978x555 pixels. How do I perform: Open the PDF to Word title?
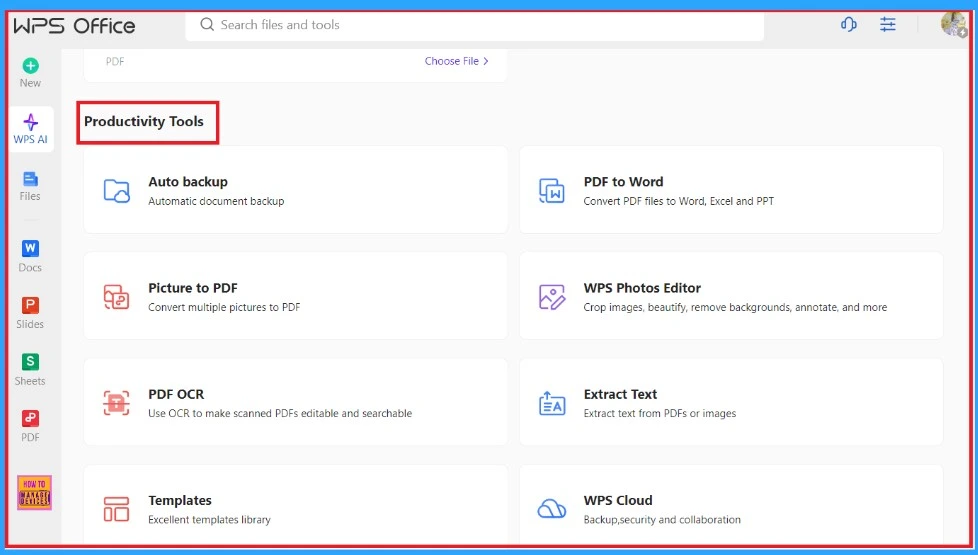(x=623, y=181)
